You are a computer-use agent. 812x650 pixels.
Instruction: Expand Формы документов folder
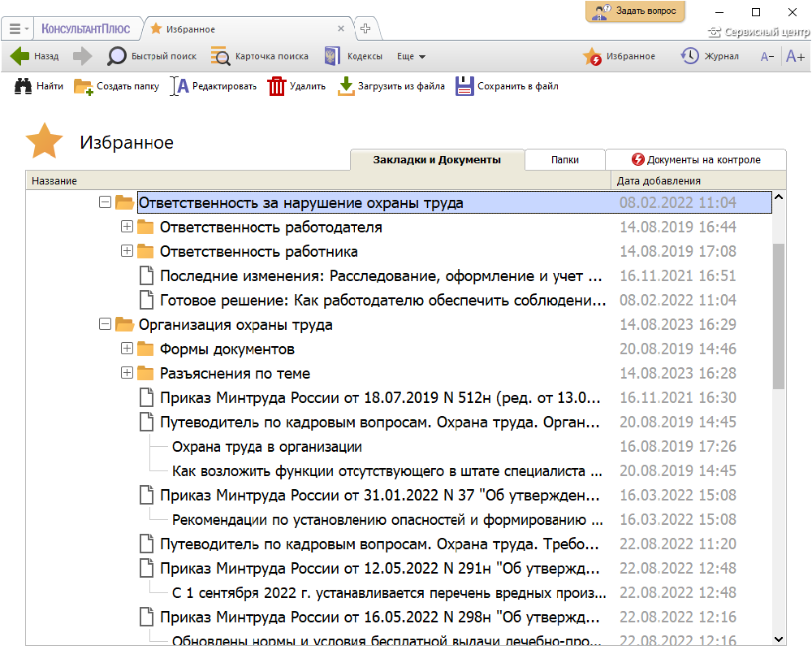[127, 349]
